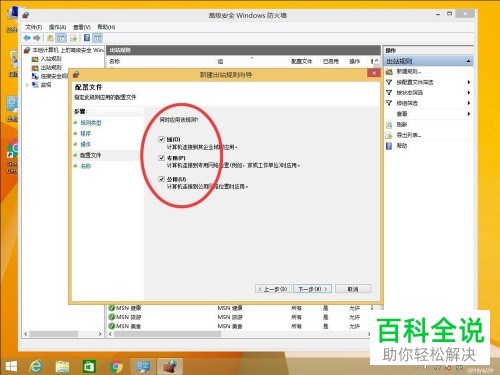500x375 pixels.
Task: Open the 查看(V) menu
Action: (x=82, y=27)
